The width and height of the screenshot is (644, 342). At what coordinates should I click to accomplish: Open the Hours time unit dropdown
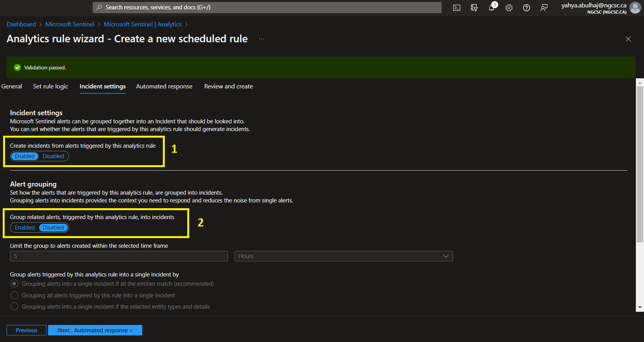[x=344, y=256]
